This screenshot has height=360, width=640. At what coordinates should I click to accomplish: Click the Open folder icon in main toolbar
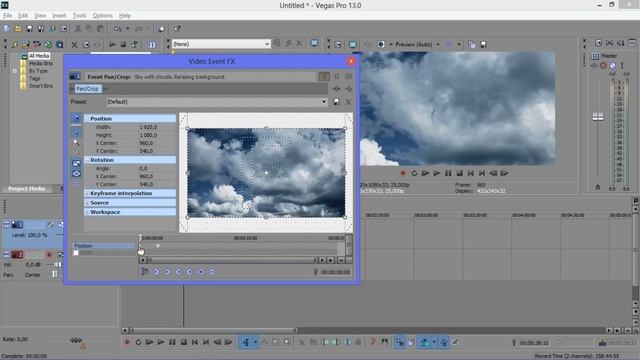[18, 29]
